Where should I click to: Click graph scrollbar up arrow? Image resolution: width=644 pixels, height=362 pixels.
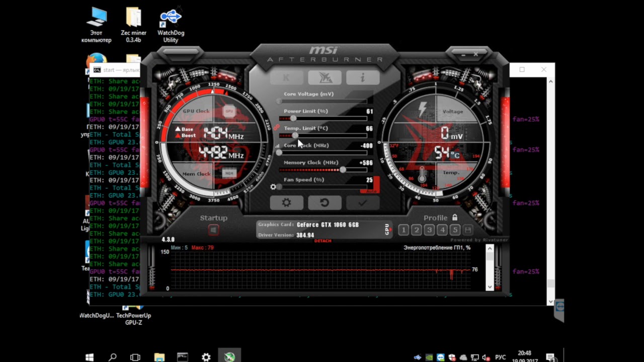[490, 248]
